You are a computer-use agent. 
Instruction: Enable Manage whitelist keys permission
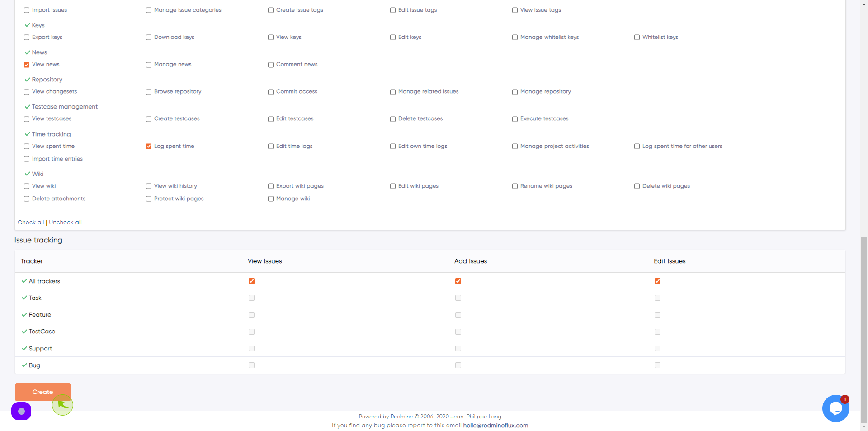[x=515, y=38]
